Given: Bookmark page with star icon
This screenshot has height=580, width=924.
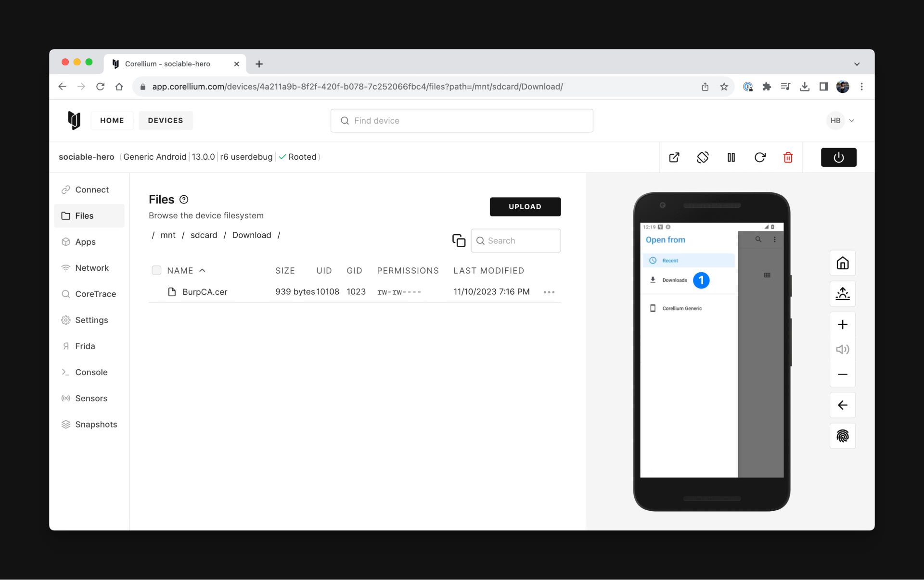Looking at the screenshot, I should coord(724,87).
